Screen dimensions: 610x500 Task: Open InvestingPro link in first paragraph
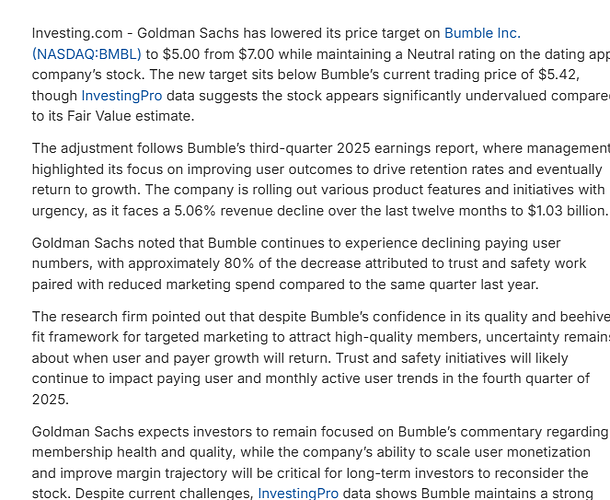click(x=122, y=96)
